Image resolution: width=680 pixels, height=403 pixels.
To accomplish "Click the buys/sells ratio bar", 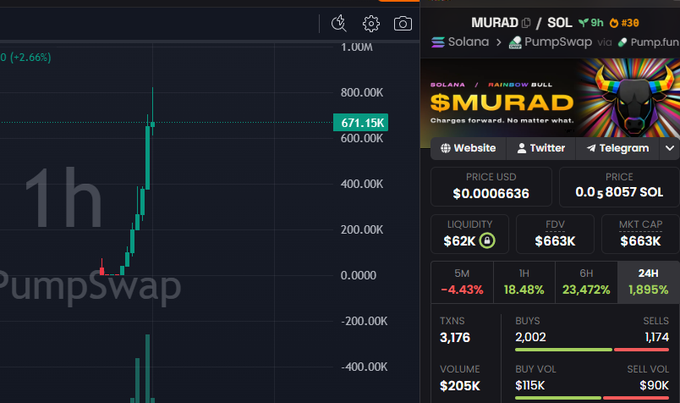I will click(592, 350).
